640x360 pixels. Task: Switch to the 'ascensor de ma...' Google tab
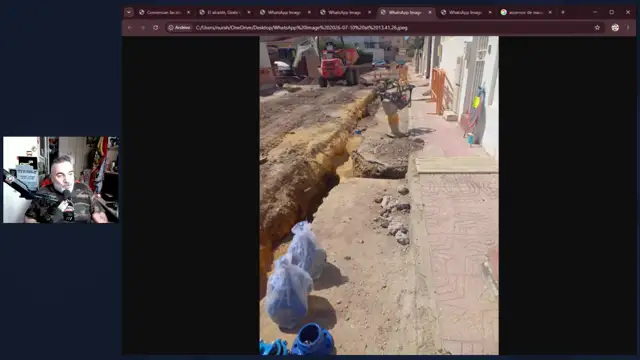click(x=526, y=12)
